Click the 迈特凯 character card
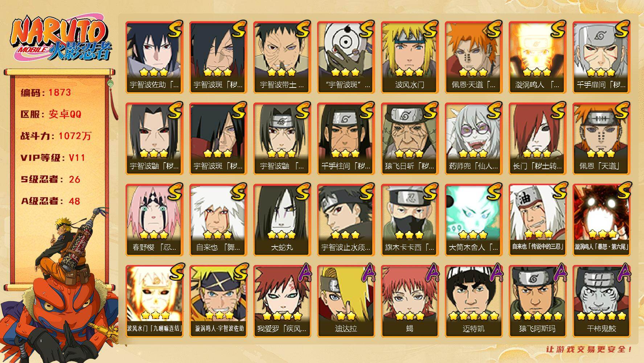This screenshot has width=644, height=363. [473, 301]
